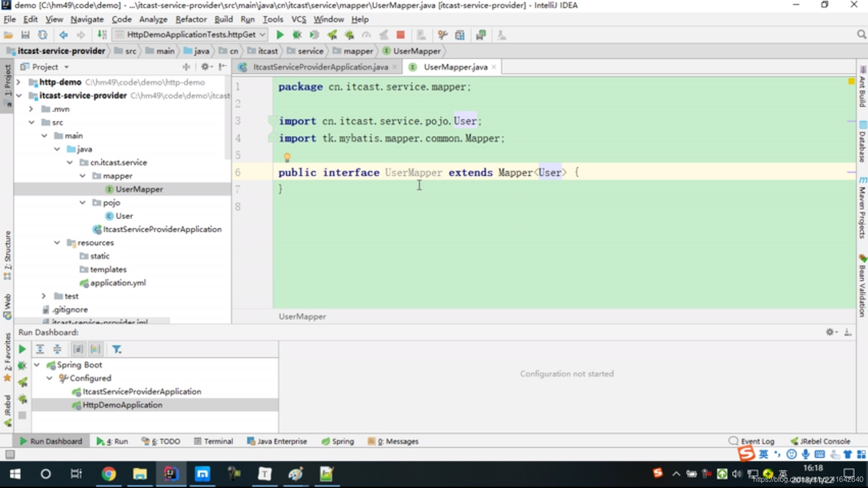Click the Debug bug icon in toolbar
The width and height of the screenshot is (868, 488).
(297, 35)
